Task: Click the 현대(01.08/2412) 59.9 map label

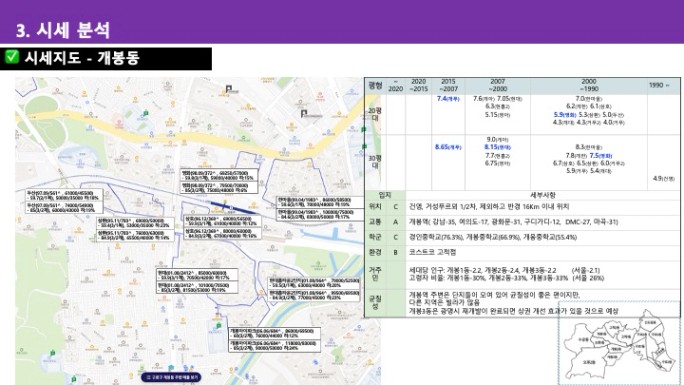Action: tap(198, 275)
